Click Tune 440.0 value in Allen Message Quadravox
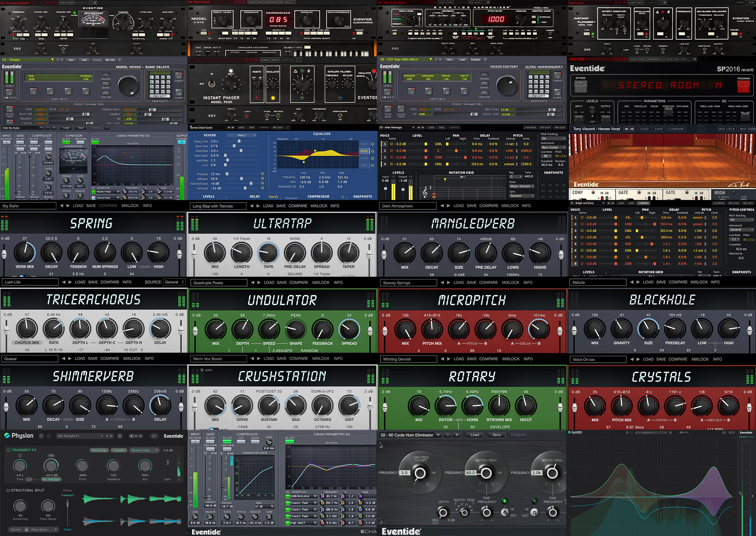Image resolution: width=756 pixels, height=536 pixels. pyautogui.click(x=528, y=176)
